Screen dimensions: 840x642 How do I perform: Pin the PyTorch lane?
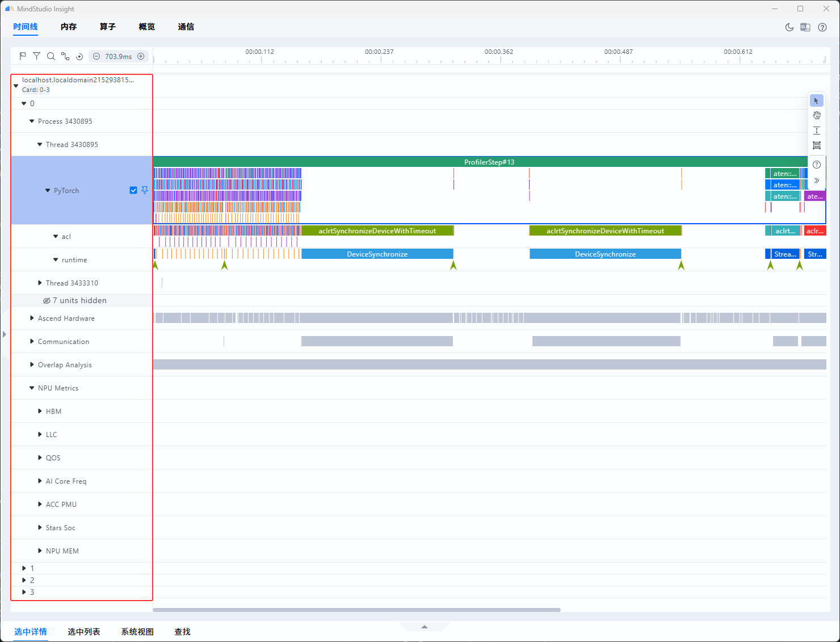click(145, 190)
